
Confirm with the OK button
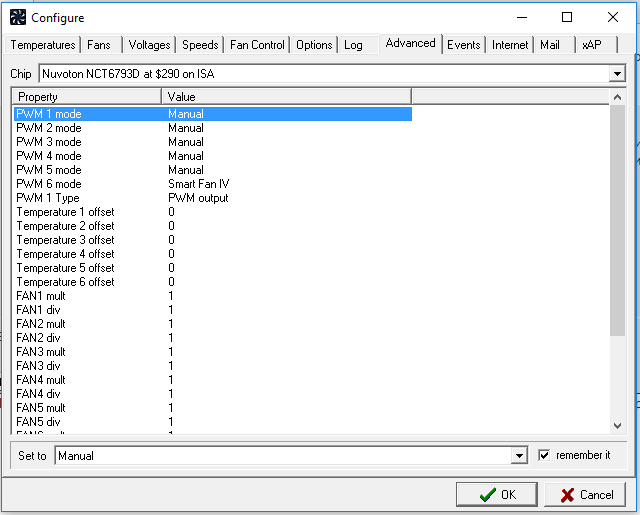pyautogui.click(x=497, y=495)
